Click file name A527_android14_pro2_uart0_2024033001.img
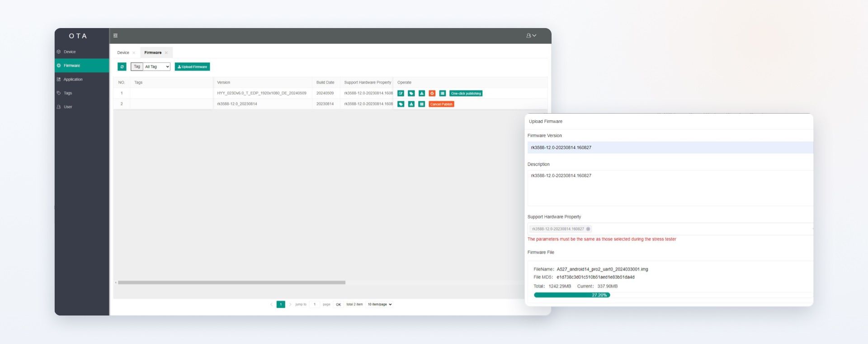This screenshot has width=868, height=344. (x=602, y=269)
